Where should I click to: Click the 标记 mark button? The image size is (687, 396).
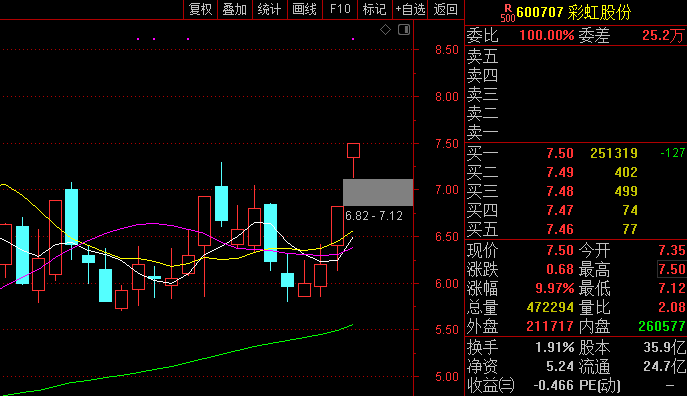point(375,9)
